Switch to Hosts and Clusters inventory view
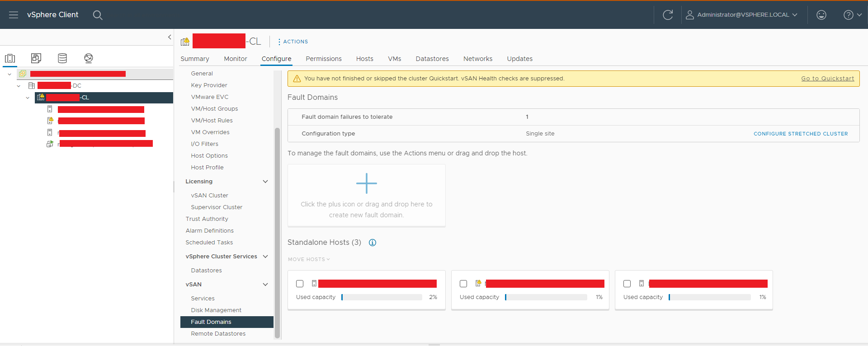 [x=10, y=58]
